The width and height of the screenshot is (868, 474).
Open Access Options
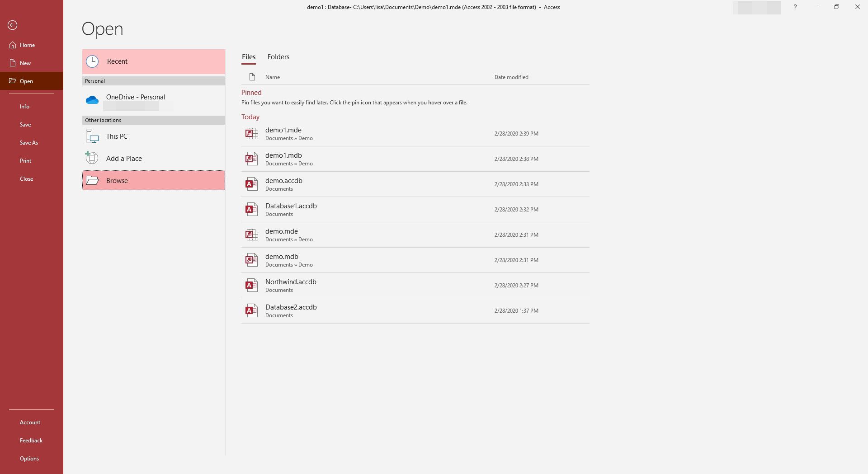pyautogui.click(x=32, y=459)
